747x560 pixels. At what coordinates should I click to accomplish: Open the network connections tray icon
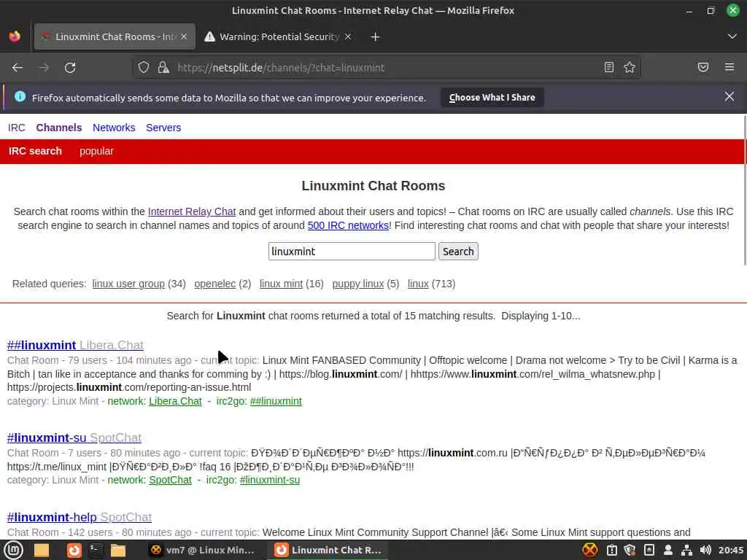[x=686, y=550]
